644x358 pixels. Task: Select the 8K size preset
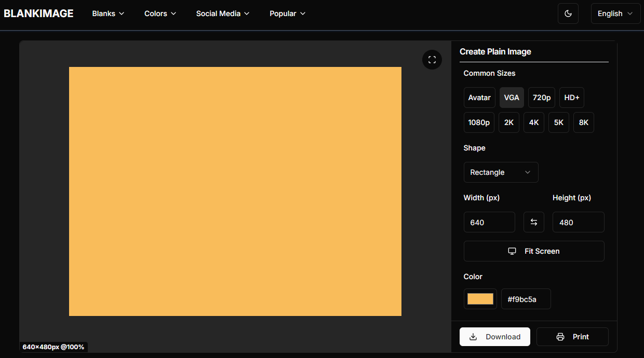pos(584,122)
